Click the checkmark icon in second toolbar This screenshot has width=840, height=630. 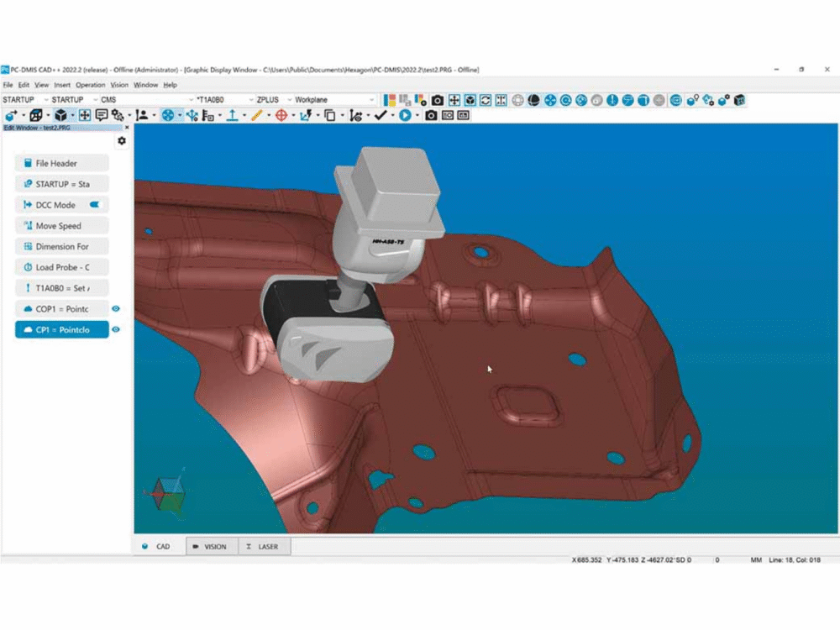coord(381,115)
